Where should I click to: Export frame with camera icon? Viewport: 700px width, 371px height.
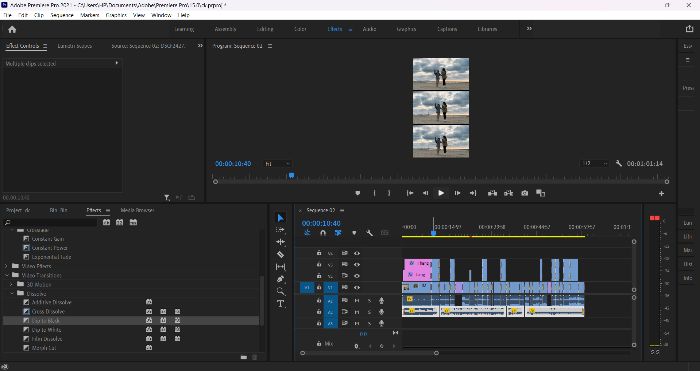pos(525,193)
